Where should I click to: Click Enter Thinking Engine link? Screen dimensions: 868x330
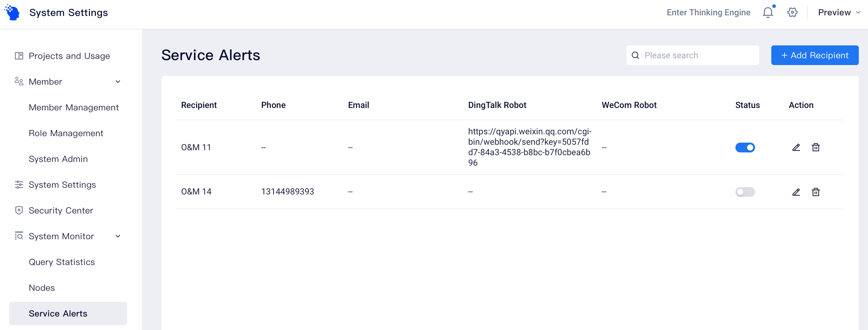(x=708, y=13)
